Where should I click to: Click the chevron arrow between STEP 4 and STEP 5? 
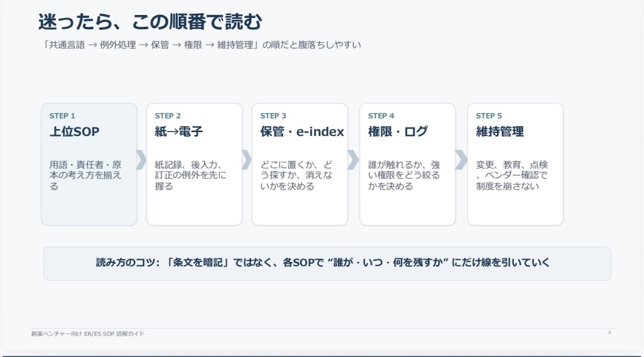pos(461,160)
